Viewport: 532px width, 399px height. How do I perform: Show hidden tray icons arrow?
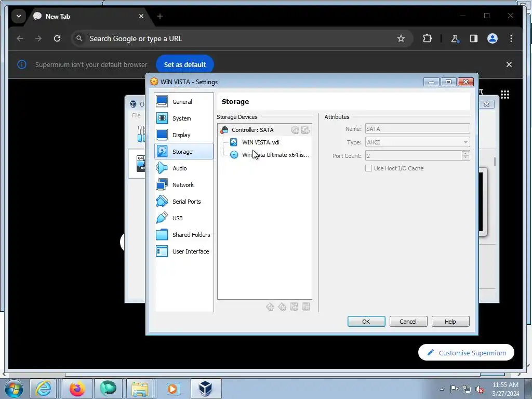coord(442,389)
